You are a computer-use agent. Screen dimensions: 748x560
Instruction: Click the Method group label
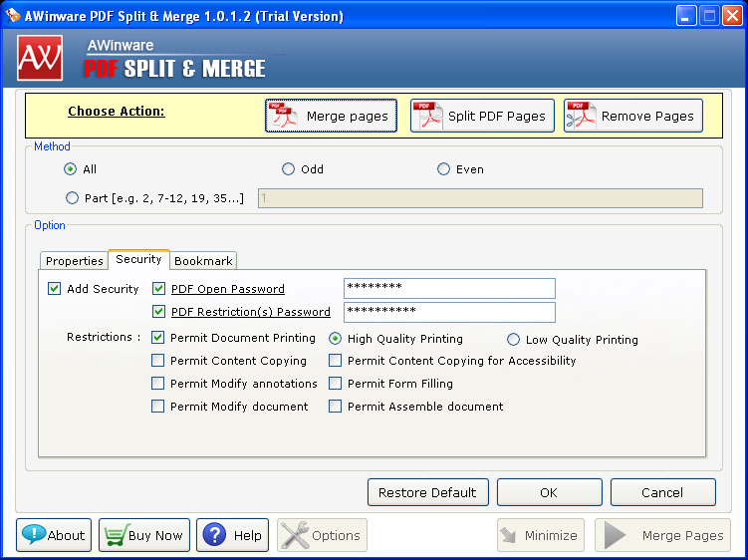[52, 146]
